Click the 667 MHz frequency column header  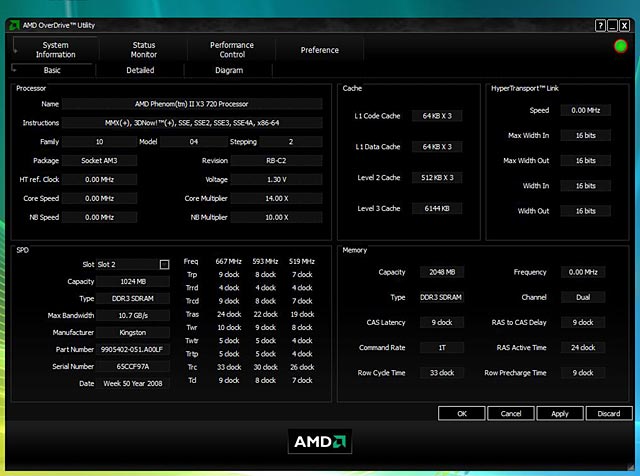(229, 262)
